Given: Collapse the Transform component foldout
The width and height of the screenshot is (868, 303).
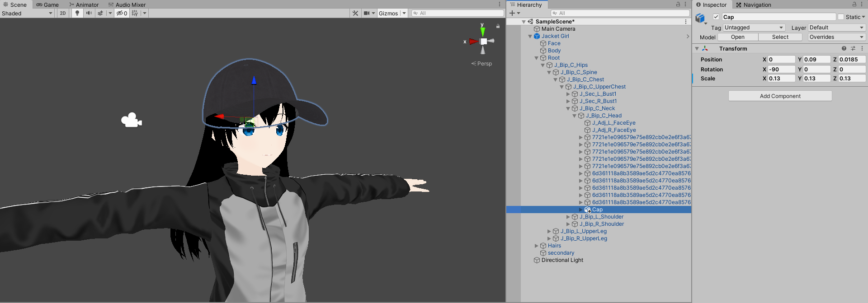Looking at the screenshot, I should (x=697, y=48).
